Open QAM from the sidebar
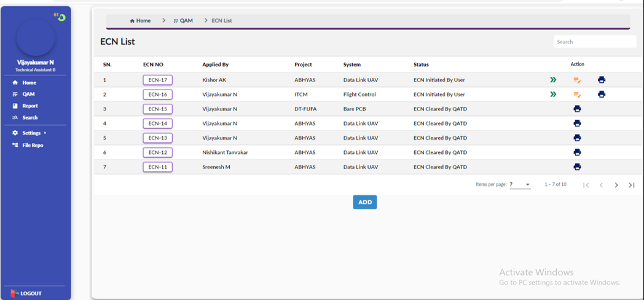This screenshot has width=644, height=300. click(28, 94)
